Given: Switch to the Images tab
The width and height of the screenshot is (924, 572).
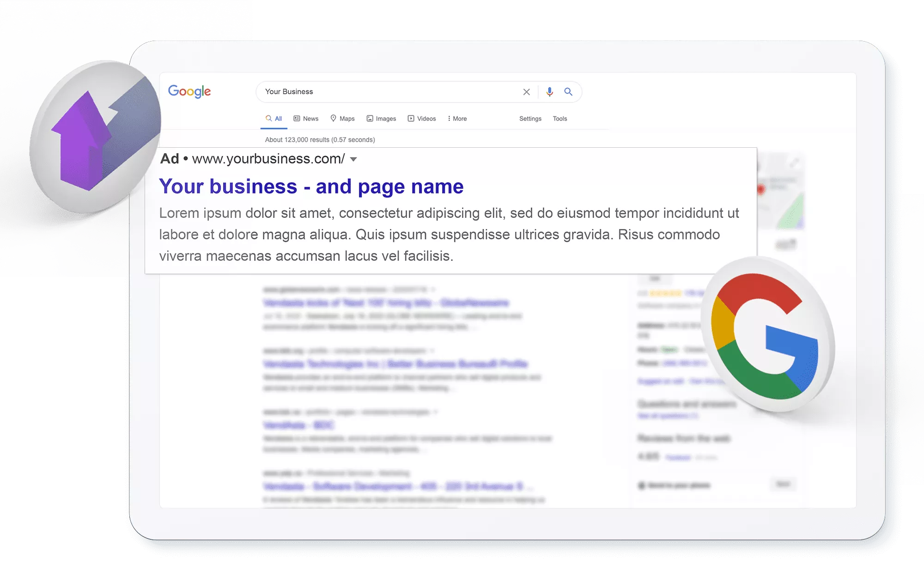Looking at the screenshot, I should [x=381, y=119].
